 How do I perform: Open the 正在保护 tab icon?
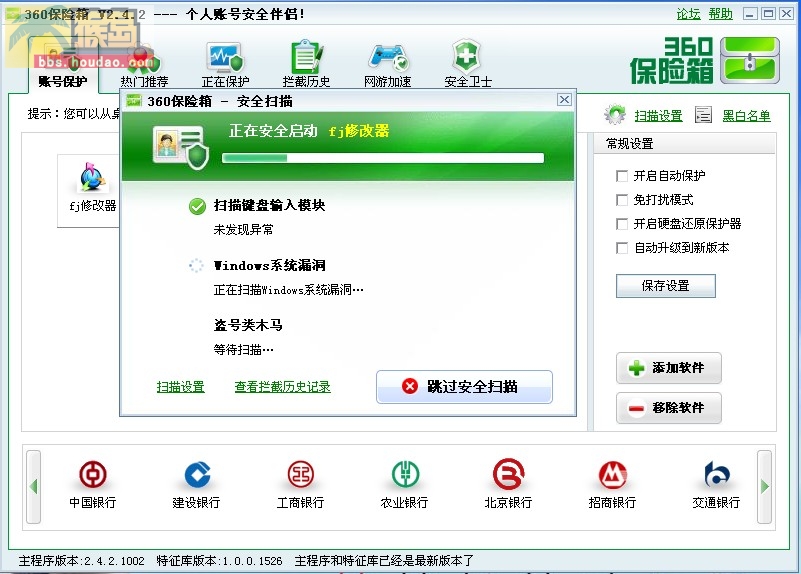(x=225, y=56)
